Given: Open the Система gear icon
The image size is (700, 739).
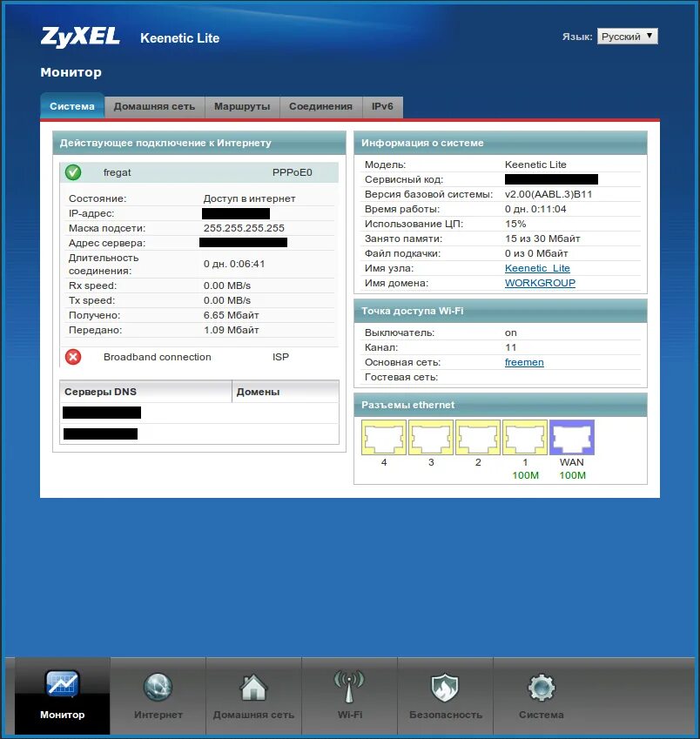Looking at the screenshot, I should pos(541,688).
